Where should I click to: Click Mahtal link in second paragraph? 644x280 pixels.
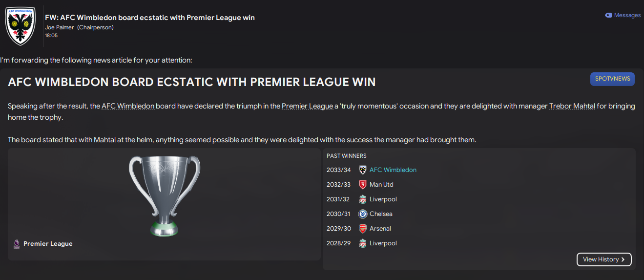pos(104,140)
